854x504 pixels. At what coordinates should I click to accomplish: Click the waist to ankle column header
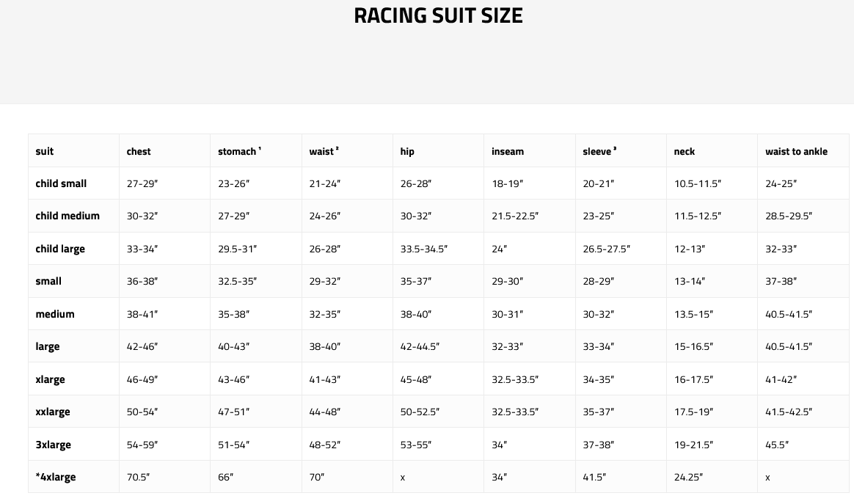coord(796,151)
